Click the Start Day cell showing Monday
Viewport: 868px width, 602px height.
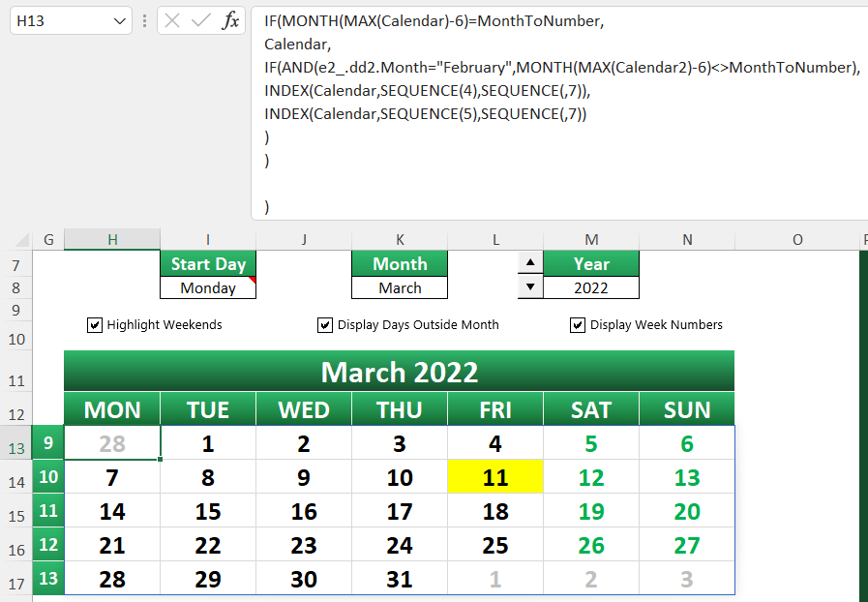207,287
